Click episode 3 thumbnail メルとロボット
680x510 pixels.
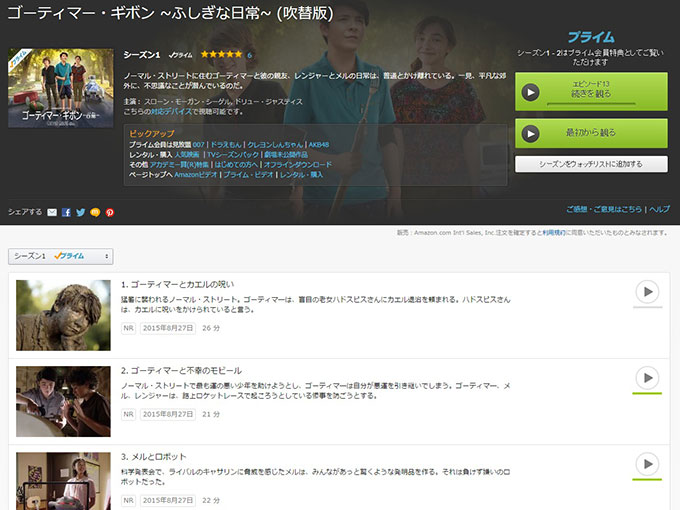click(63, 481)
